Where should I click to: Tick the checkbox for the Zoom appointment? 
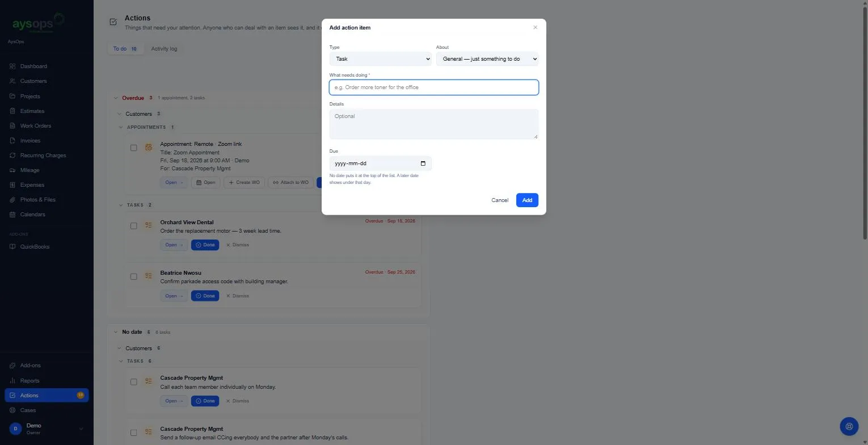point(134,148)
